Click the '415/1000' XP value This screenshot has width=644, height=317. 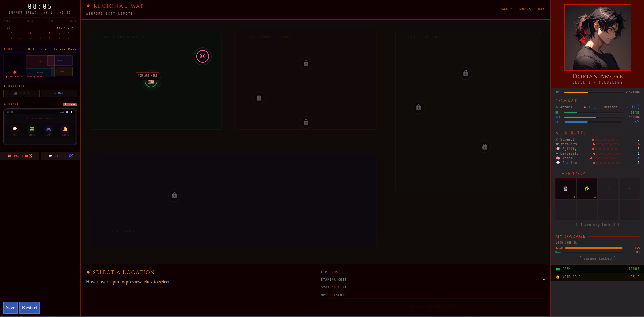(x=632, y=92)
